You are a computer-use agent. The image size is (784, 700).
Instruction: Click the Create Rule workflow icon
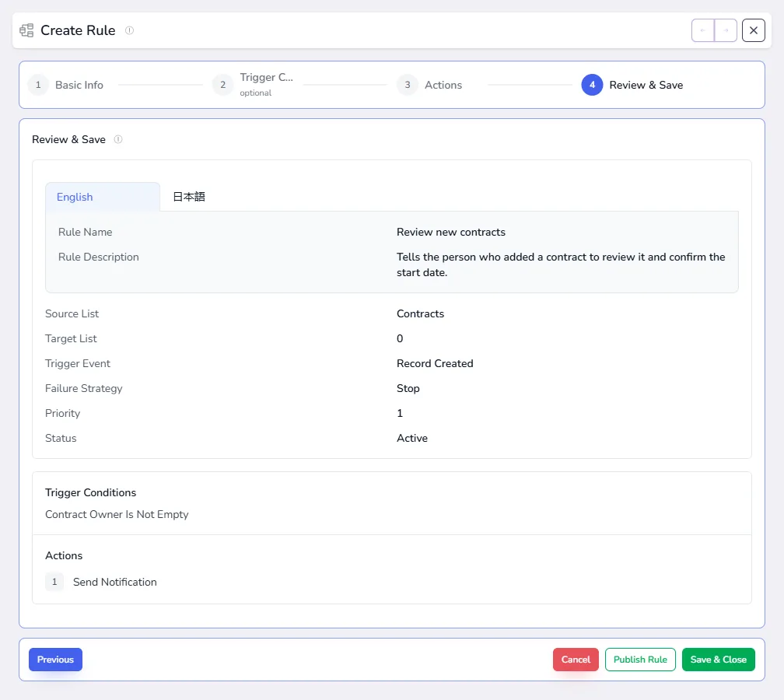pyautogui.click(x=26, y=30)
